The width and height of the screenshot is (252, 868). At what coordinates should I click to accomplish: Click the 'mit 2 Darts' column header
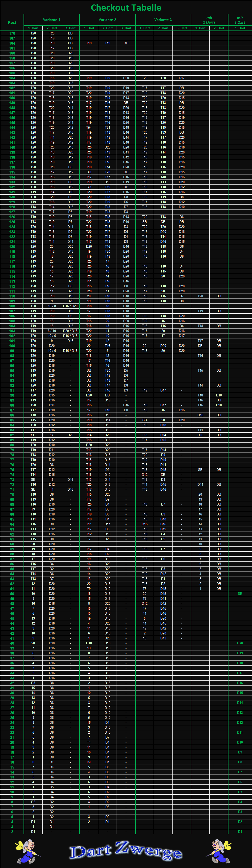click(209, 20)
